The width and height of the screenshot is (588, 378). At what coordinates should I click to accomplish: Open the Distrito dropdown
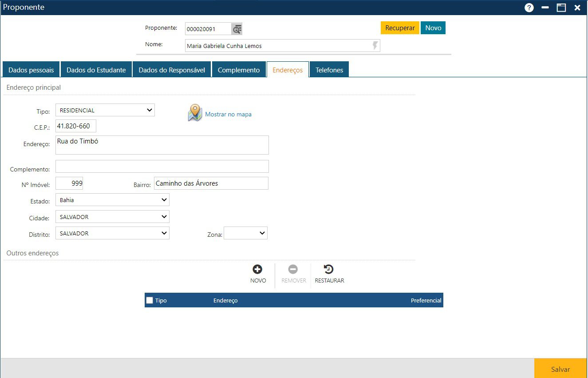click(x=112, y=233)
